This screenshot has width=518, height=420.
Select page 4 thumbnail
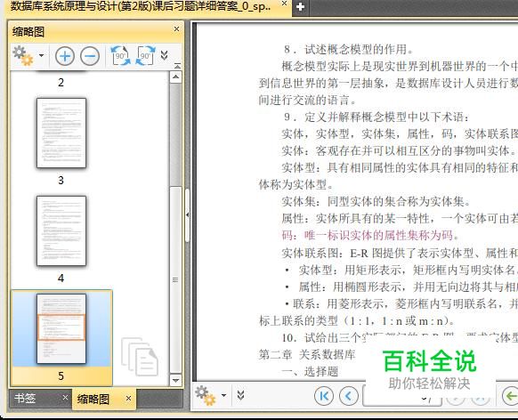pos(61,230)
